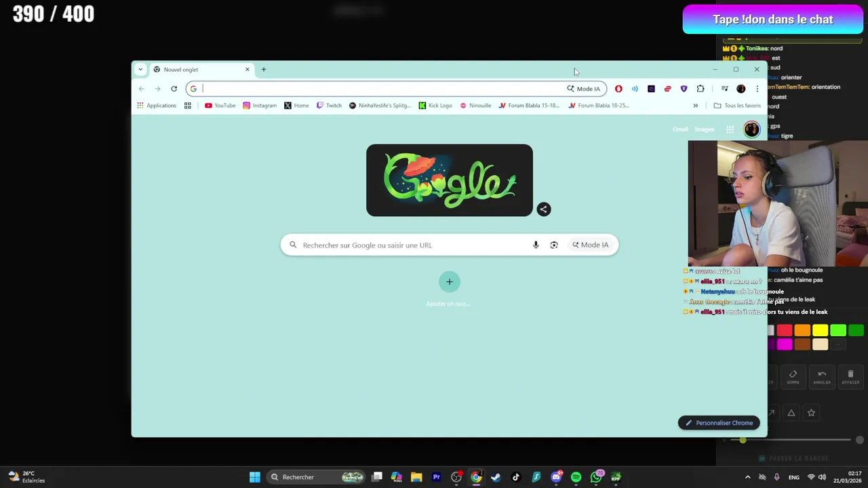Image resolution: width=868 pixels, height=488 pixels.
Task: Open the Kick Logo bookmark
Action: (435, 105)
